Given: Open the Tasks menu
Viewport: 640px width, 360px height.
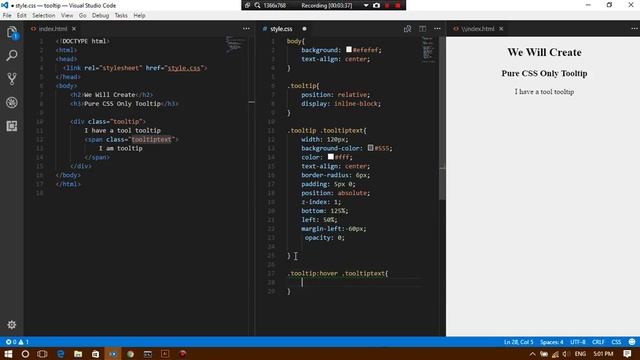Looking at the screenshot, I should pyautogui.click(x=121, y=16).
